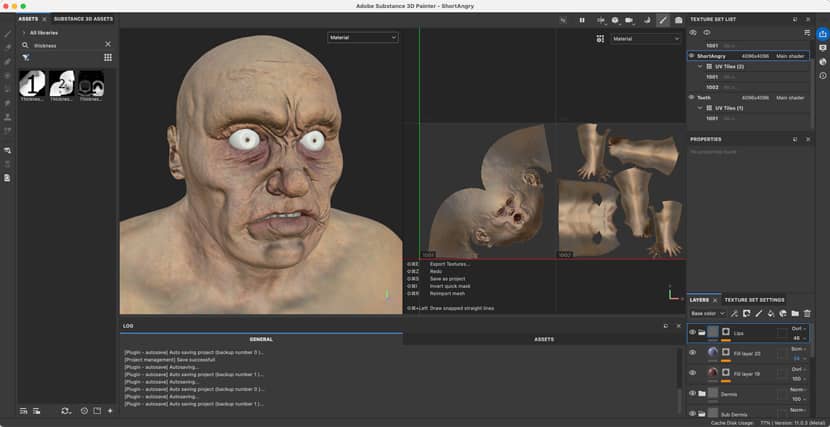Open blend mode dropdown for Fill layer 19

[x=799, y=369]
